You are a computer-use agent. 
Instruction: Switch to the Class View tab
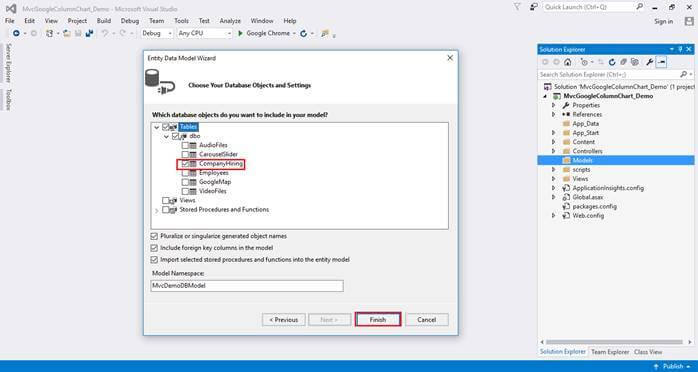click(x=648, y=352)
